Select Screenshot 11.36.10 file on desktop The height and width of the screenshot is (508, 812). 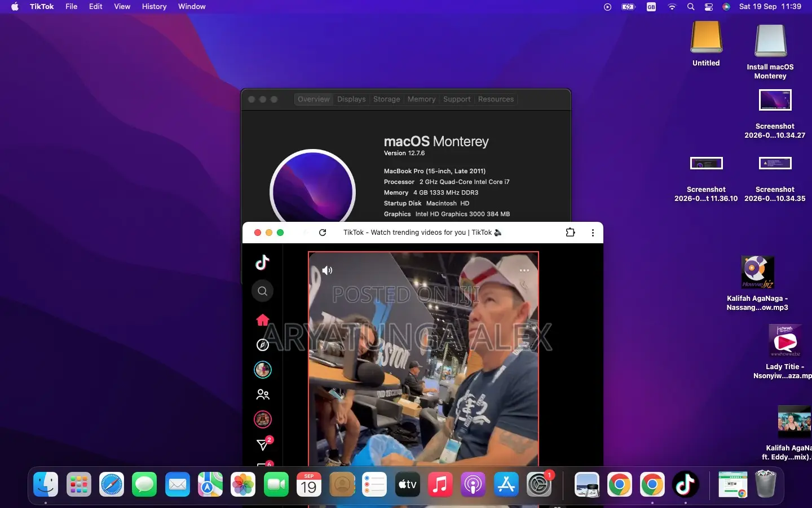click(x=706, y=178)
